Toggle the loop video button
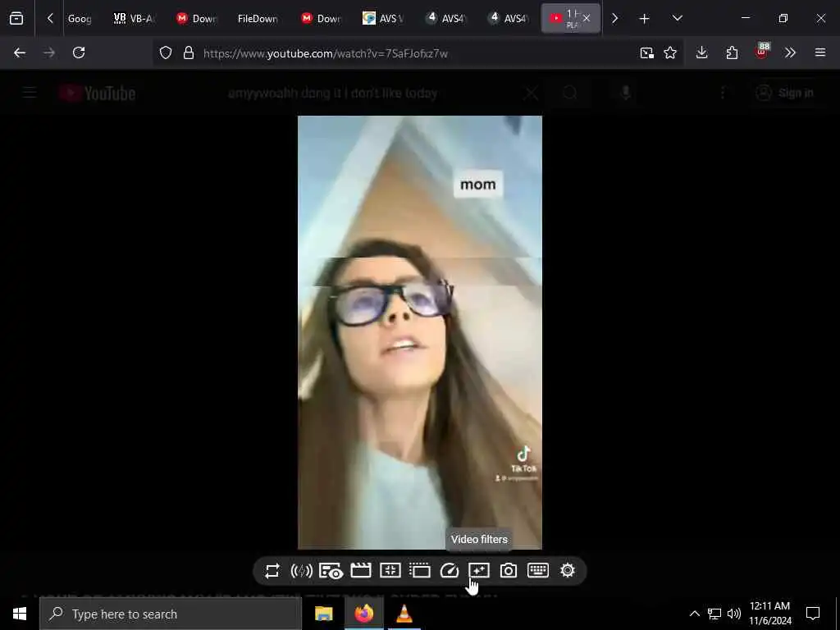The height and width of the screenshot is (630, 840). (x=272, y=571)
